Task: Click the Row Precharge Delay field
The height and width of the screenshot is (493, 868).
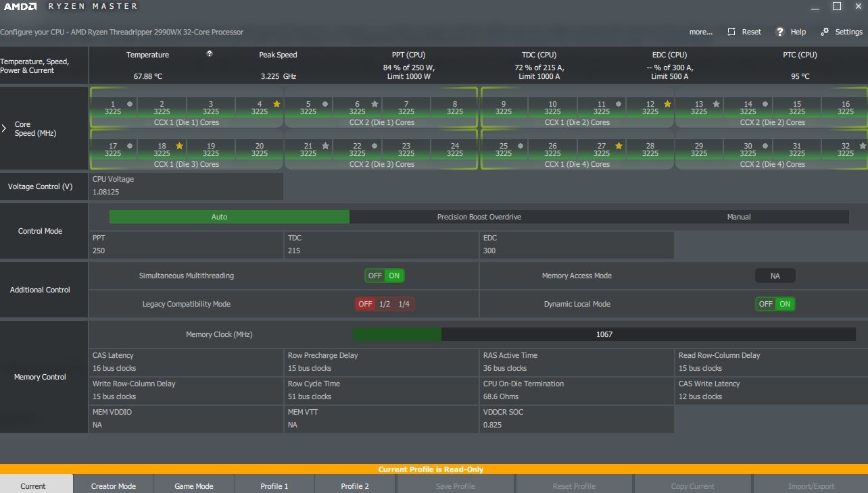Action: click(381, 362)
